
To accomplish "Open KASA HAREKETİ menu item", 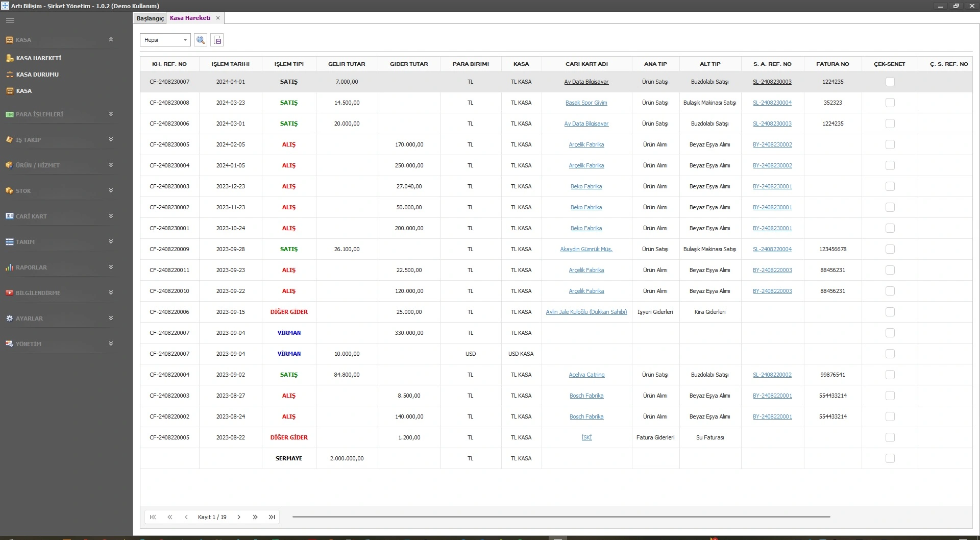I will tap(39, 58).
